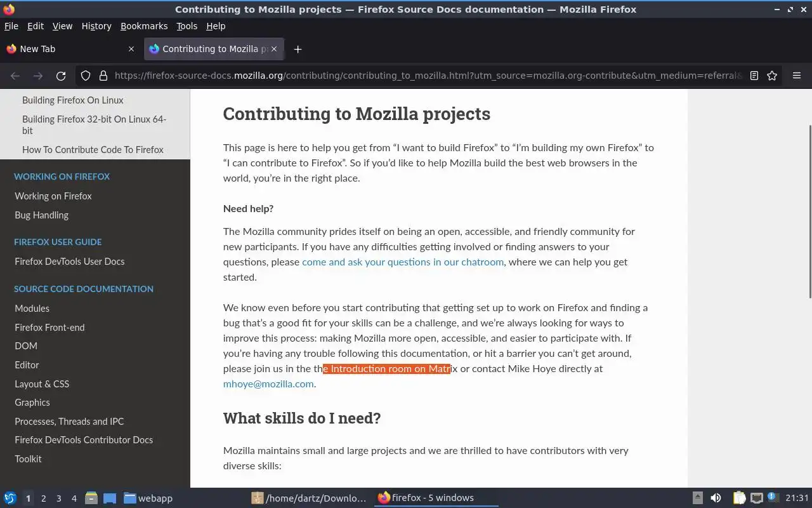
Task: Open Building Firefox On Linux sidebar link
Action: point(73,100)
